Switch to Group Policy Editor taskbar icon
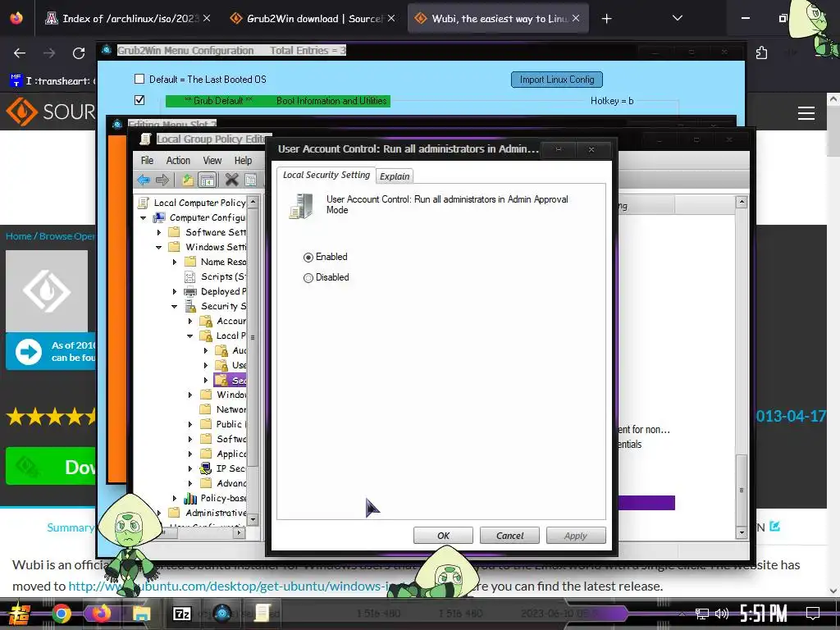The image size is (840, 630). (x=262, y=614)
